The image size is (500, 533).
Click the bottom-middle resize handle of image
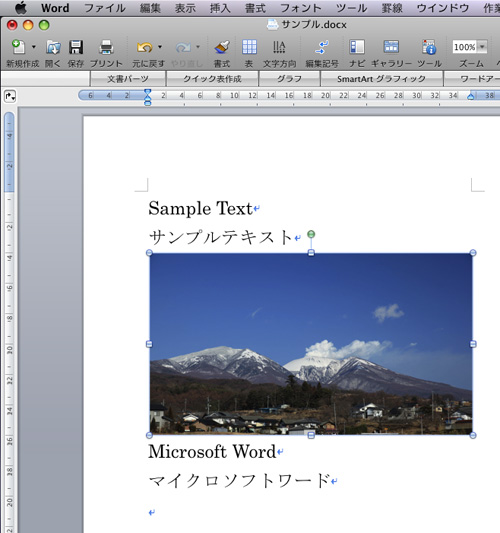[x=311, y=435]
